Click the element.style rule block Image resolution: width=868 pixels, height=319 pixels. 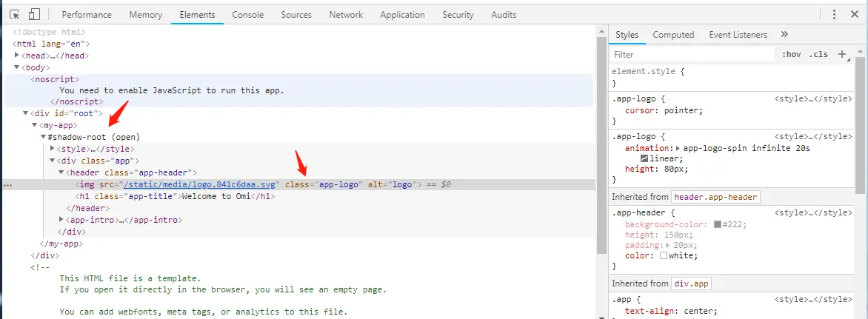731,78
